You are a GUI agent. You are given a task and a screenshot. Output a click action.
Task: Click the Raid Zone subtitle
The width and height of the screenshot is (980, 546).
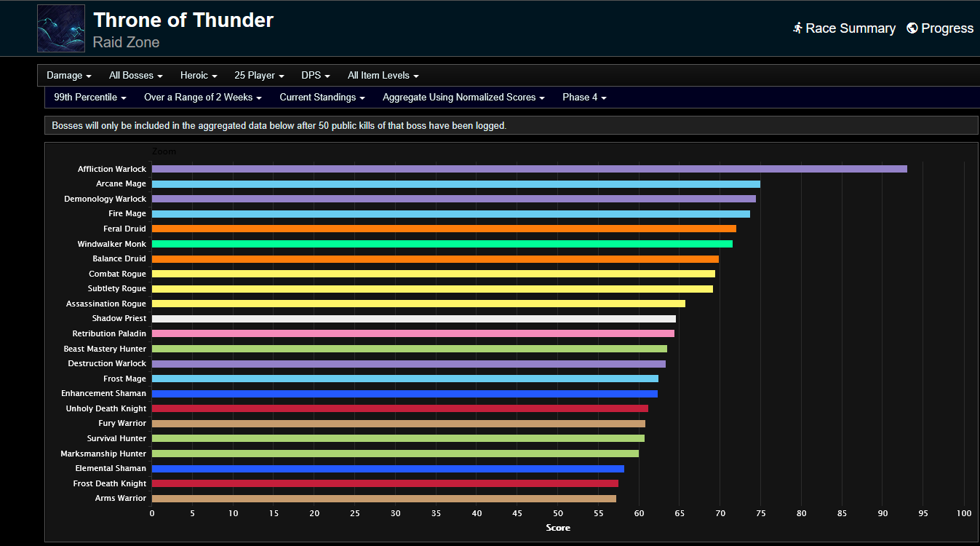tap(126, 42)
